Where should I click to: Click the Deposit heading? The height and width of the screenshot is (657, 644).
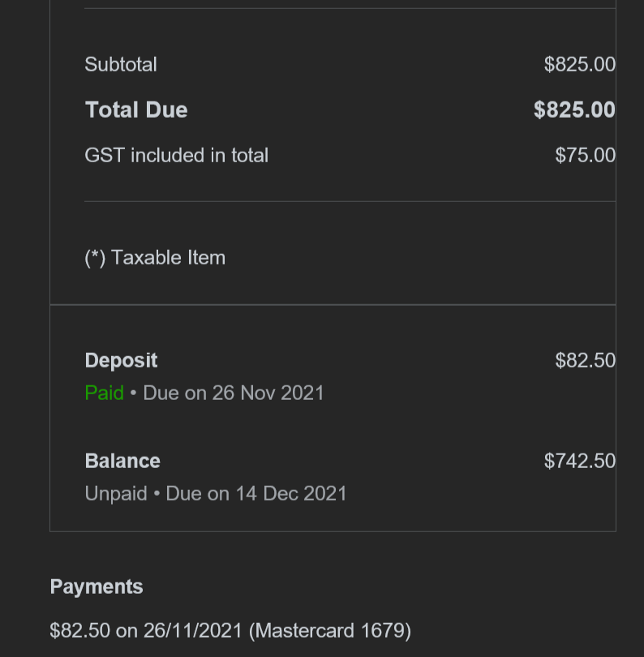(x=121, y=361)
